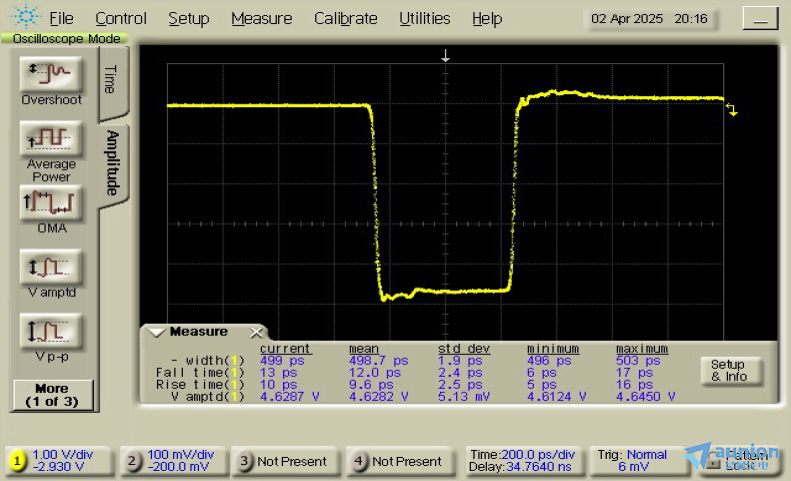Show more measurements with More (1 of 3)

point(52,394)
